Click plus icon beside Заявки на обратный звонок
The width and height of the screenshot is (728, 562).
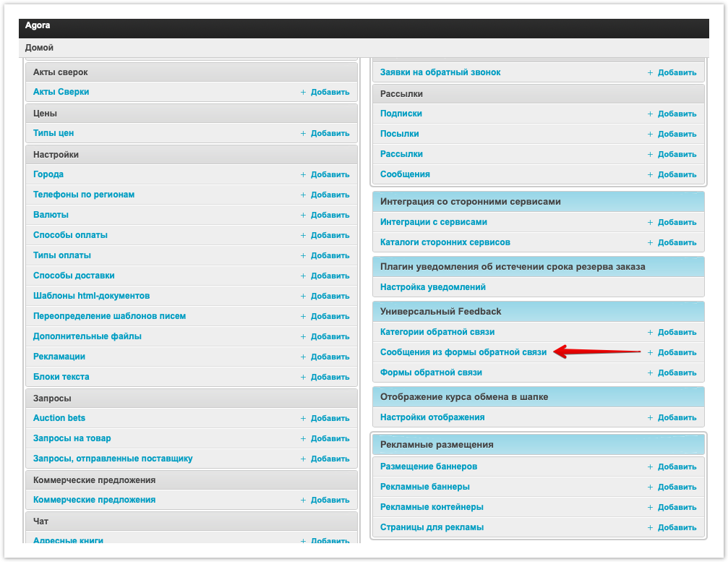click(650, 73)
